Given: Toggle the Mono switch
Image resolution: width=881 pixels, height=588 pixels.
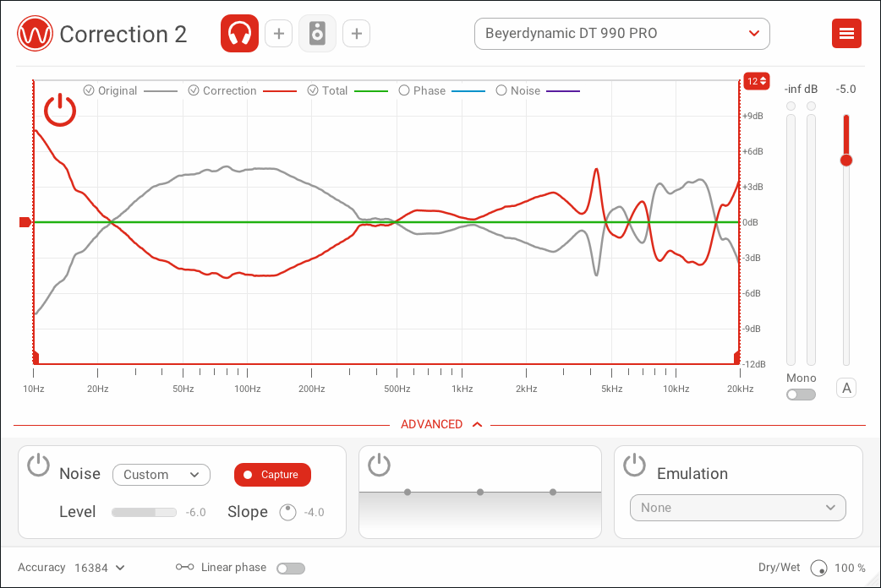Looking at the screenshot, I should [802, 395].
